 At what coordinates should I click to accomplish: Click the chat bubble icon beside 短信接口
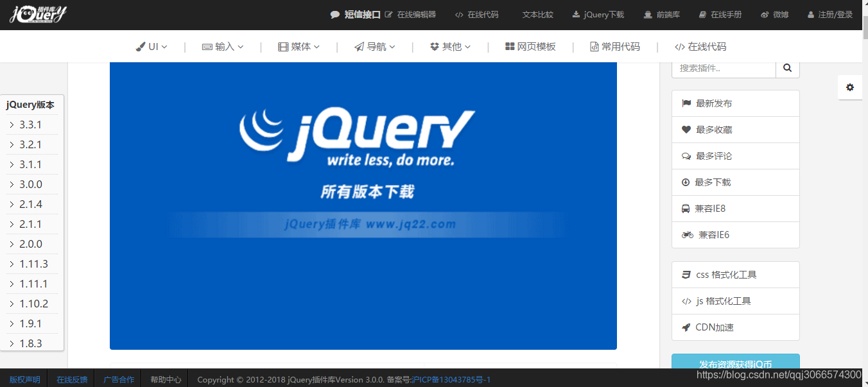[x=334, y=14]
